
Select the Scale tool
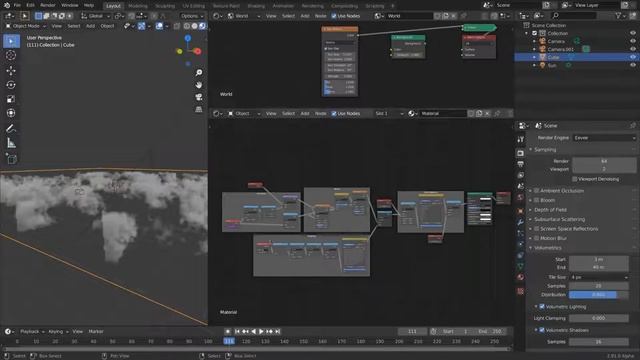click(x=11, y=99)
